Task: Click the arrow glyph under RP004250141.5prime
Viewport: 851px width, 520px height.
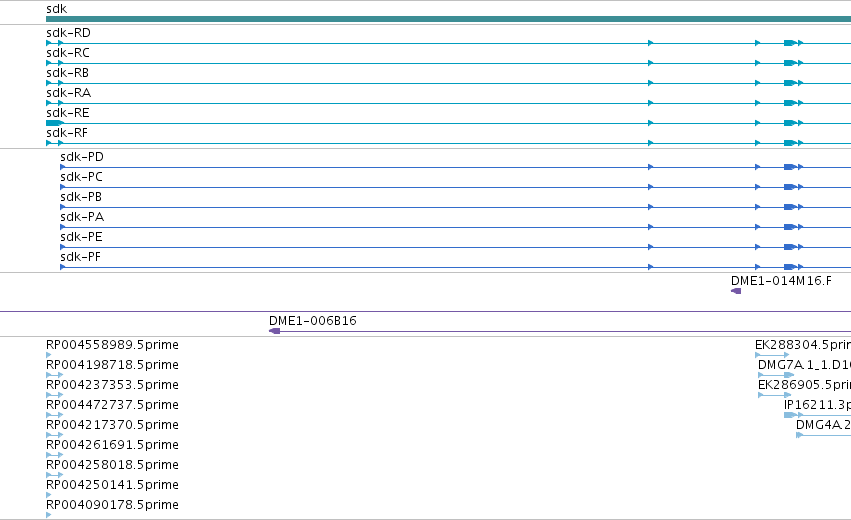Action: (49, 495)
